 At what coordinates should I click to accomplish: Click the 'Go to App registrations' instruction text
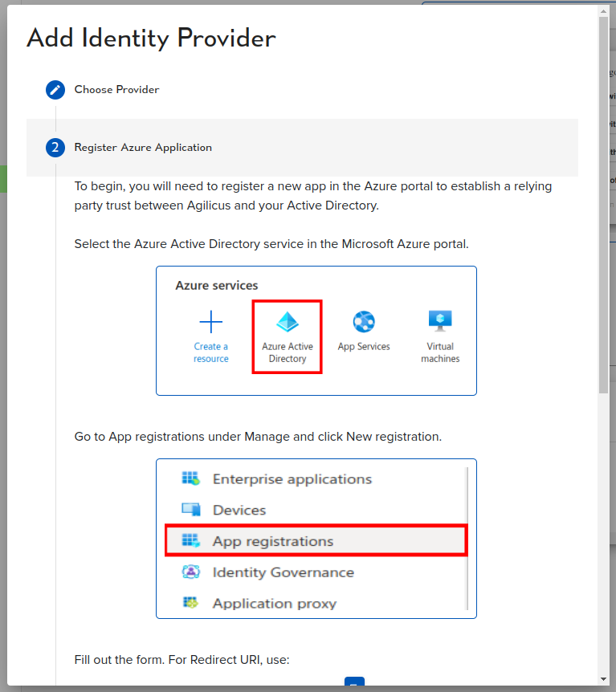point(258,437)
